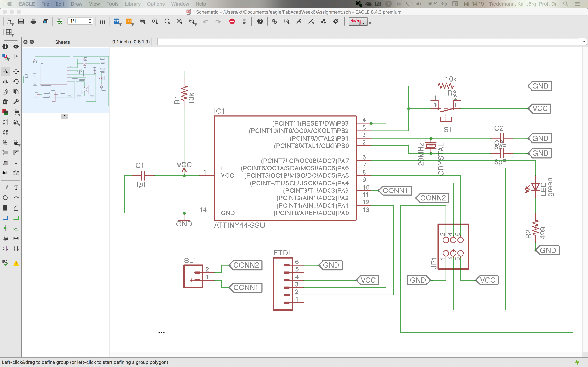Detach the Sheets panel

pyautogui.click(x=32, y=42)
